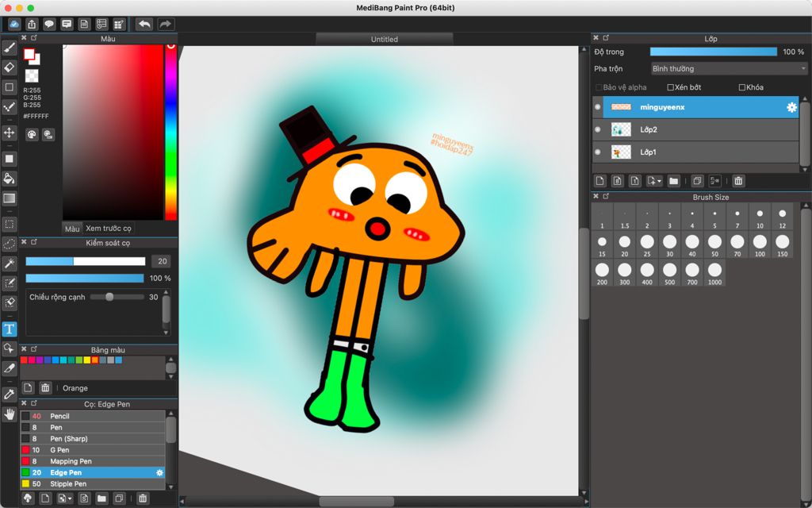Pick the Magic Wand tool
The width and height of the screenshot is (812, 508).
click(x=10, y=264)
